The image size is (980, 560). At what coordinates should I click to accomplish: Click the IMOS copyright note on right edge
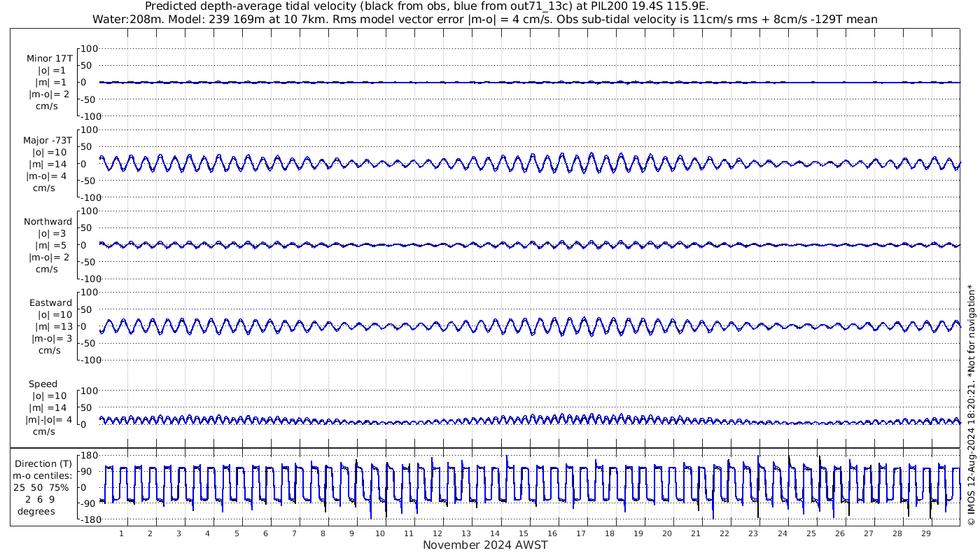pyautogui.click(x=971, y=406)
